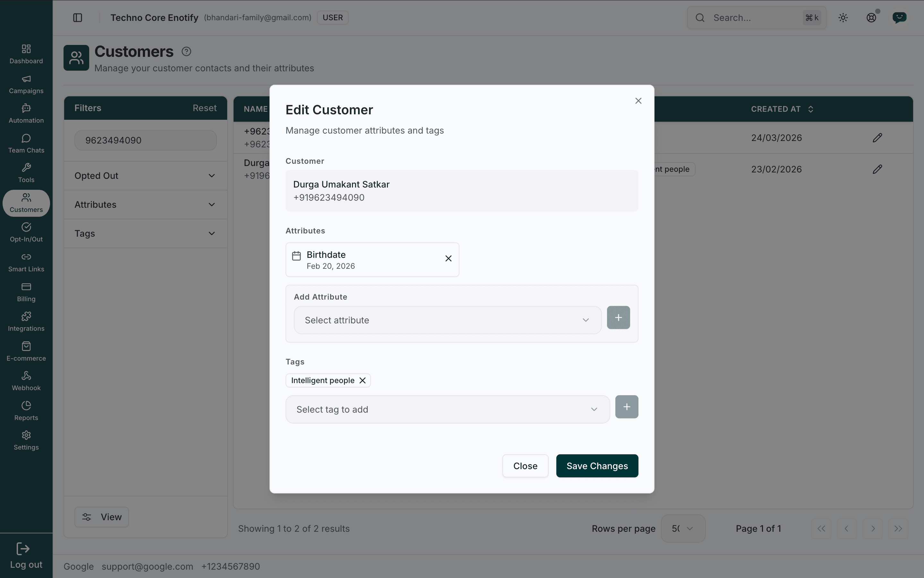Toggle the sidebar collapse icon

pyautogui.click(x=78, y=18)
